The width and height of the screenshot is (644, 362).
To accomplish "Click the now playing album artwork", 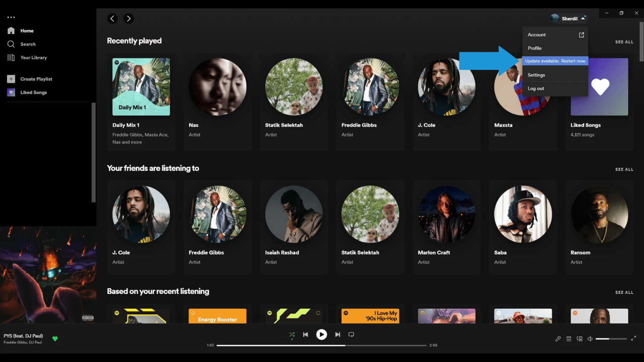I will click(x=48, y=275).
